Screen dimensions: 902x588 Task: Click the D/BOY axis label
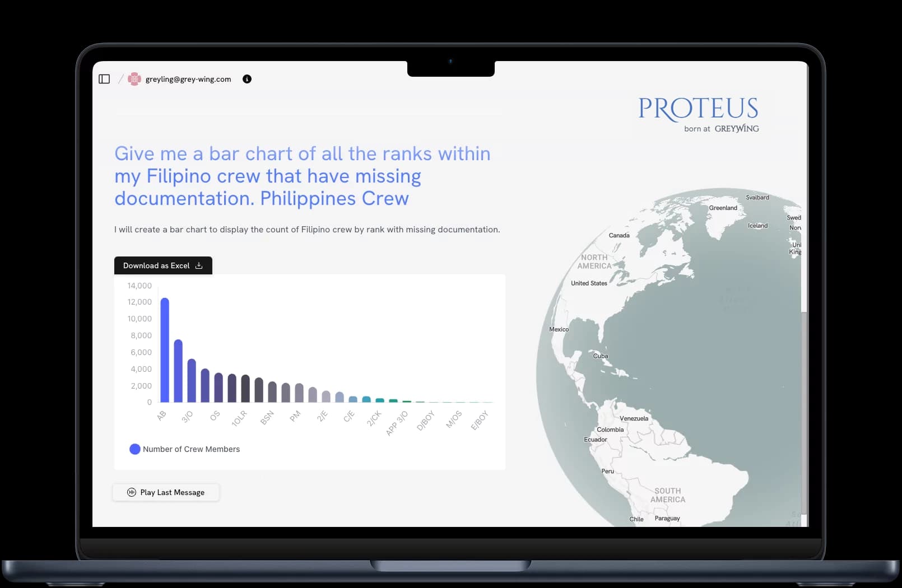[x=426, y=421]
